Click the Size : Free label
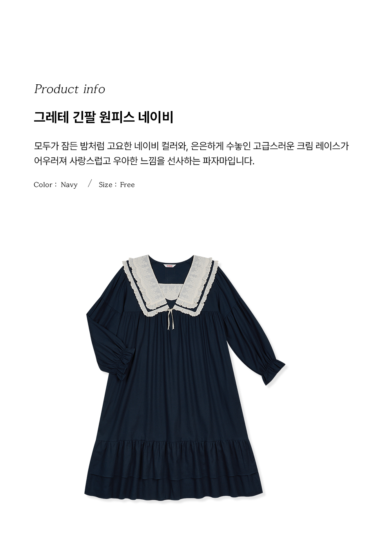The height and width of the screenshot is (544, 392). [x=117, y=185]
